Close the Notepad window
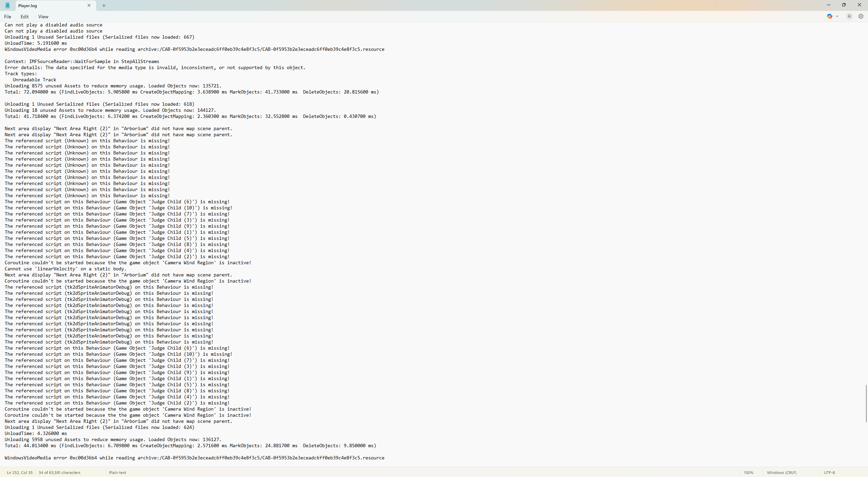 [x=860, y=5]
